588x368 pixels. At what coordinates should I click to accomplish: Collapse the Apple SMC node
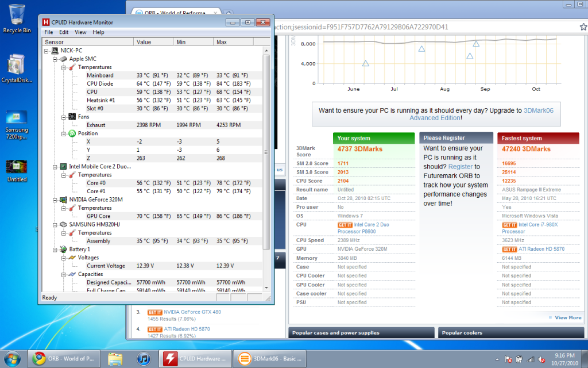[x=55, y=59]
